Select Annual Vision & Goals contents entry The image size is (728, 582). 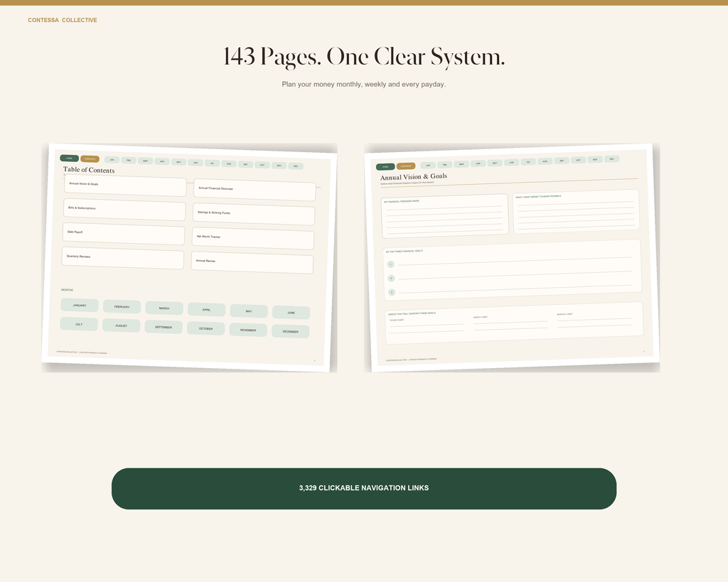click(x=125, y=185)
